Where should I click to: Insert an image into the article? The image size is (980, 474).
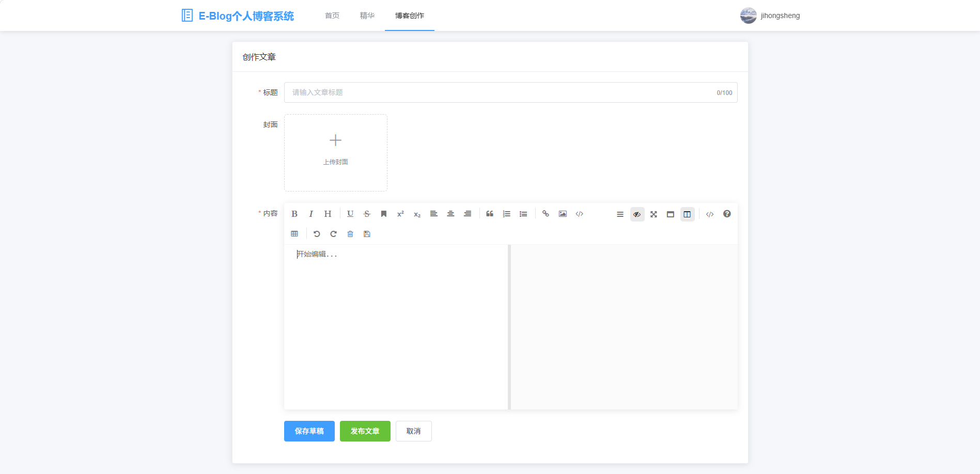[x=563, y=214]
